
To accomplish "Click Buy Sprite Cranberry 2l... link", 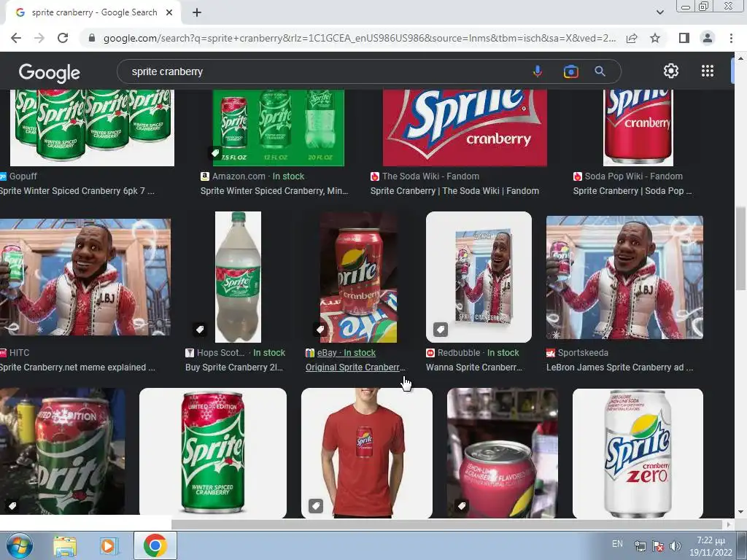I will [x=234, y=367].
